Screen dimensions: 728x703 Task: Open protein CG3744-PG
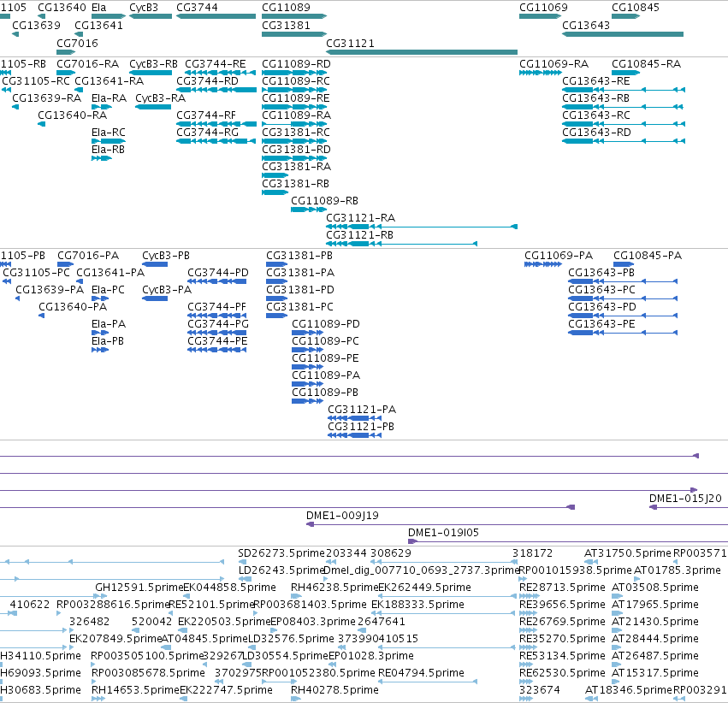click(218, 324)
